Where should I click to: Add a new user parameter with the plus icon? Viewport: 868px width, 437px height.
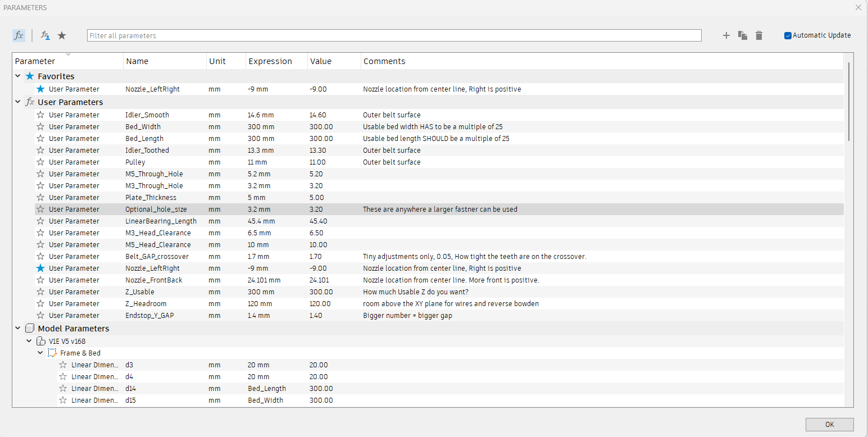coord(726,35)
